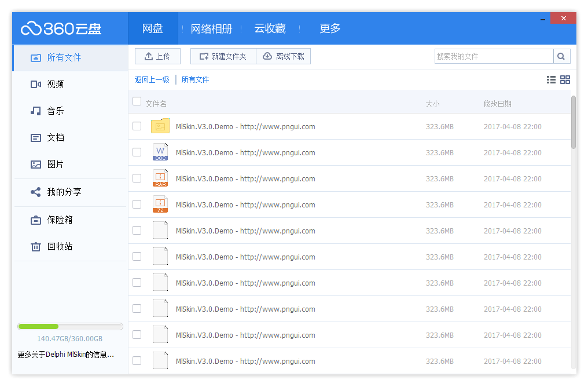Image resolution: width=588 pixels, height=387 pixels.
Task: Open the RAR archive file icon
Action: coord(160,178)
